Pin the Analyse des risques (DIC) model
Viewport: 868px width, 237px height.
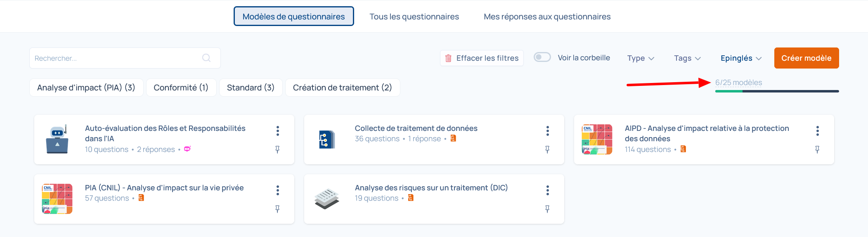(x=547, y=209)
